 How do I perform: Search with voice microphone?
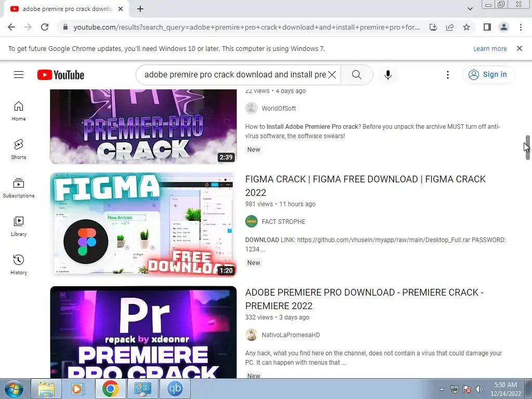click(388, 75)
